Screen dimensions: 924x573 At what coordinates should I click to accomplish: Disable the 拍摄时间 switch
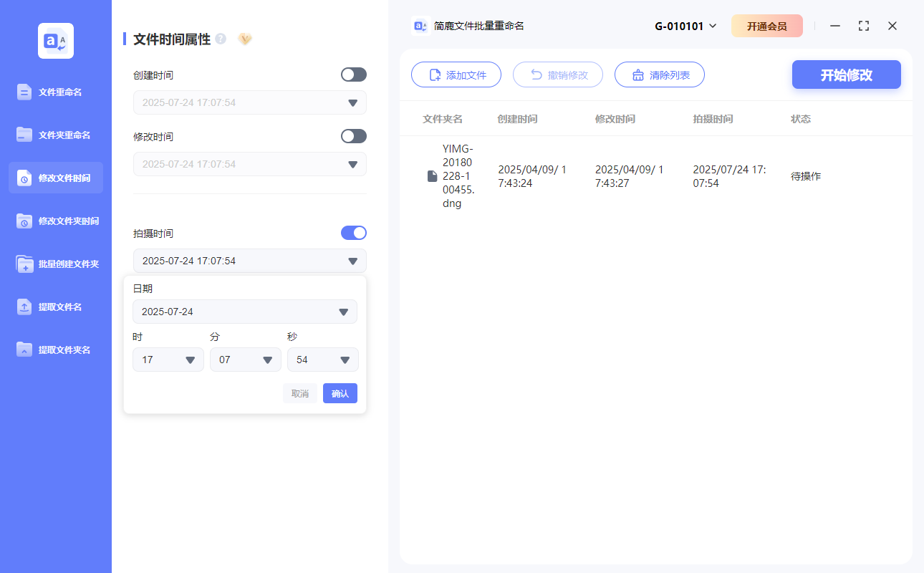coord(353,233)
